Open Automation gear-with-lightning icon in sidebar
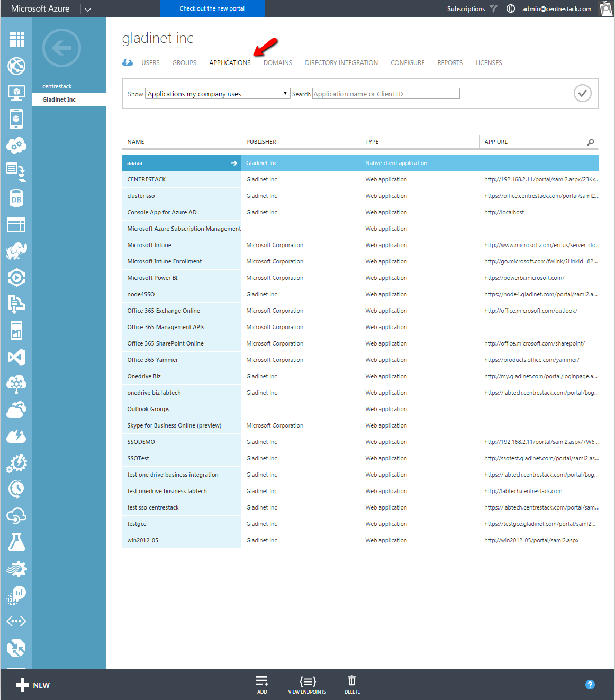This screenshot has width=615, height=700. (x=16, y=463)
